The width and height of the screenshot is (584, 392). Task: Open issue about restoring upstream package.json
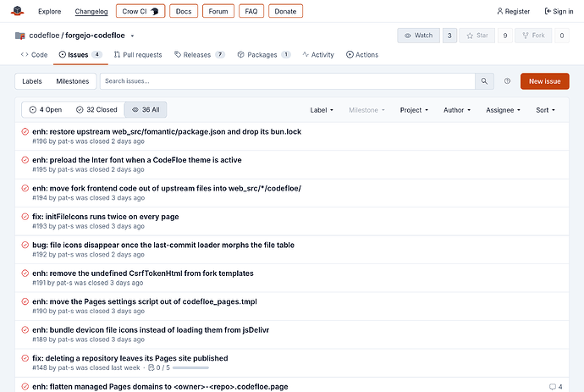[x=167, y=131]
